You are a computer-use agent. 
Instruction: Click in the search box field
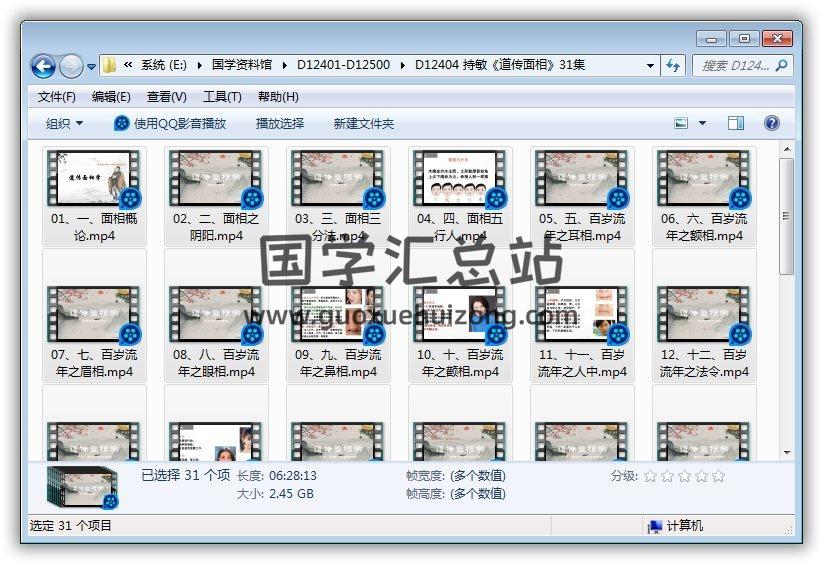[x=733, y=65]
